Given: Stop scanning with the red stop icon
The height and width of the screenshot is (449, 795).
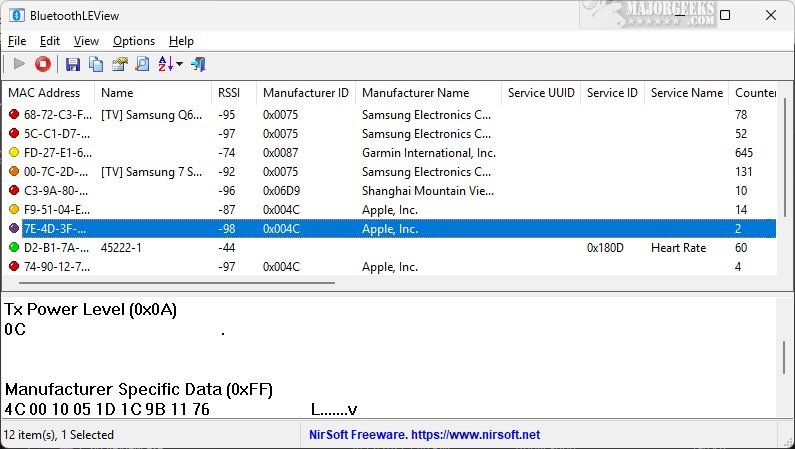Looking at the screenshot, I should pyautogui.click(x=43, y=64).
